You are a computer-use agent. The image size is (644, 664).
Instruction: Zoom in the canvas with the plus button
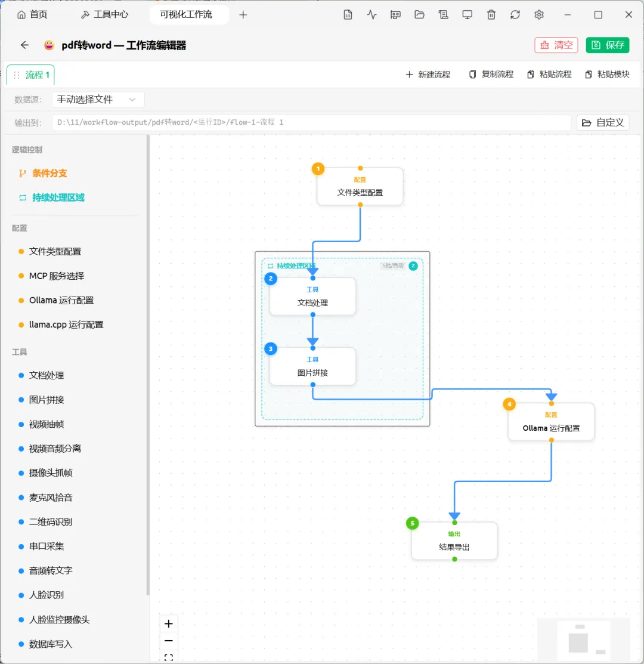coord(168,623)
